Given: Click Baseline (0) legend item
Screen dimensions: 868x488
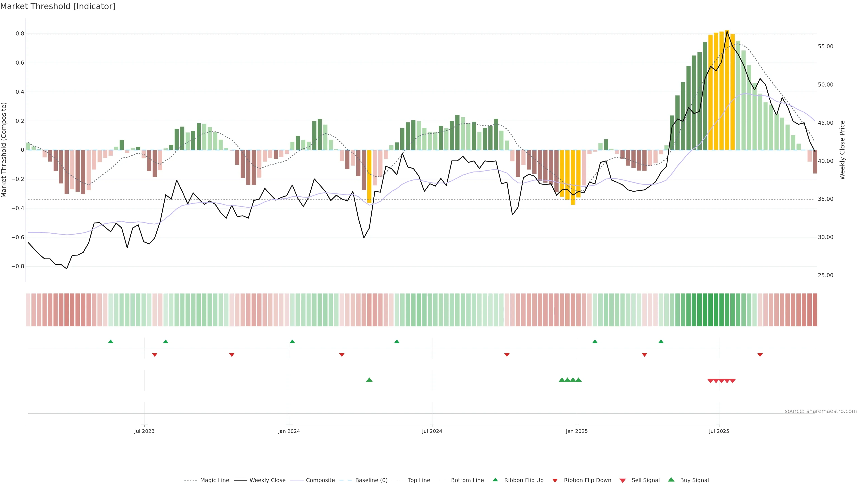Looking at the screenshot, I should point(371,480).
